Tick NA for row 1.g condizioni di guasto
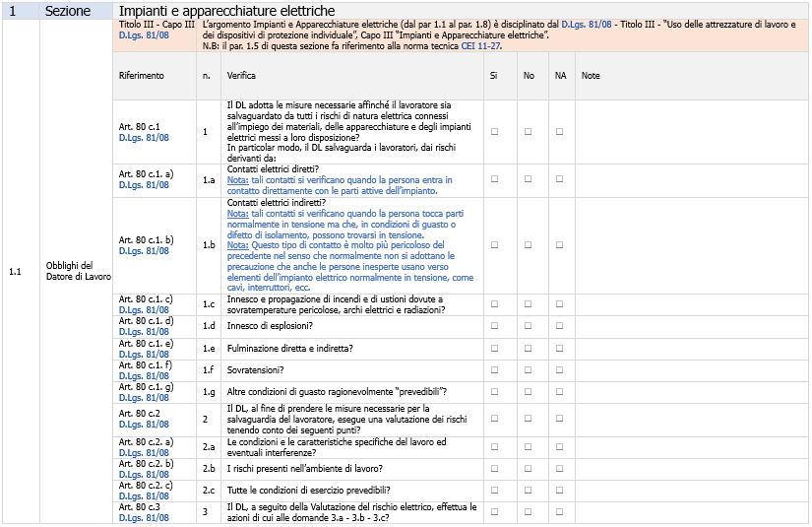The image size is (812, 527). 559,392
